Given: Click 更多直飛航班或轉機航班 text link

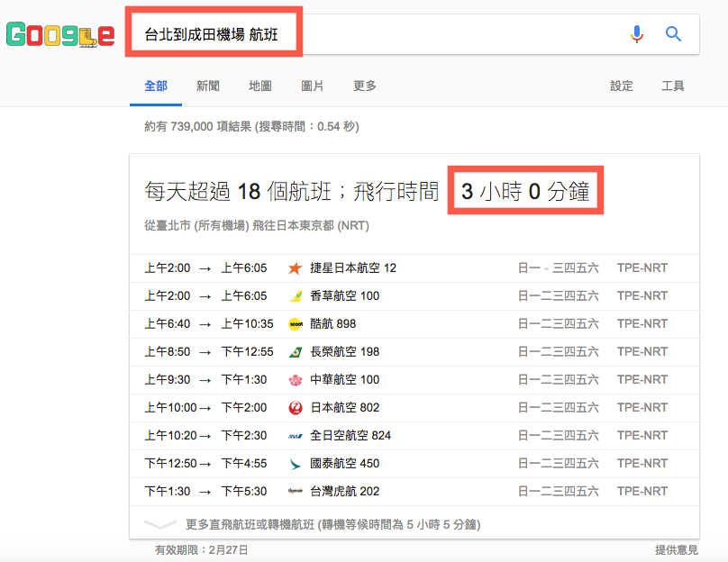Looking at the screenshot, I should 332,524.
